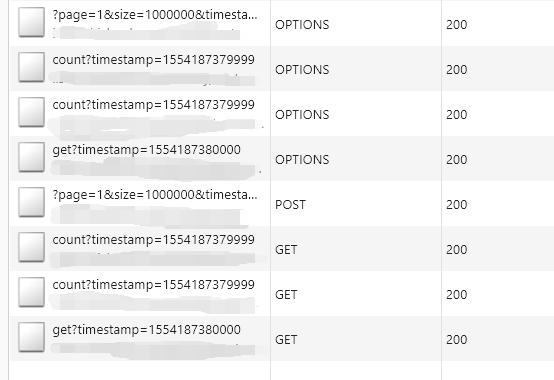The image size is (554, 380).
Task: Click the 200 status of the POST request
Action: pos(456,205)
